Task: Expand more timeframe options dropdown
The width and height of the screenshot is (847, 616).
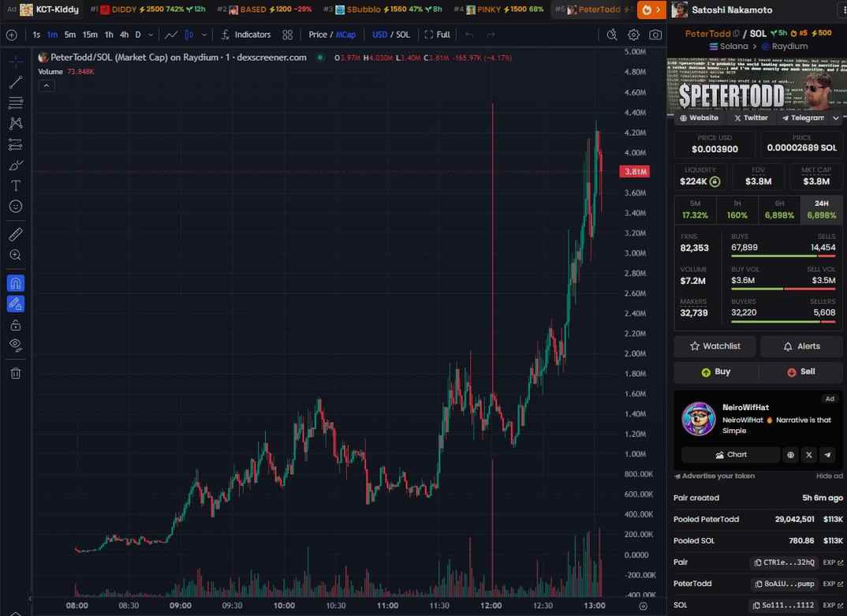Action: (x=150, y=35)
